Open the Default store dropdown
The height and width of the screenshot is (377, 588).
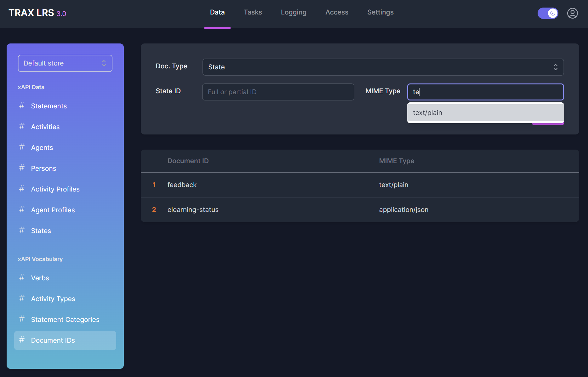[65, 63]
